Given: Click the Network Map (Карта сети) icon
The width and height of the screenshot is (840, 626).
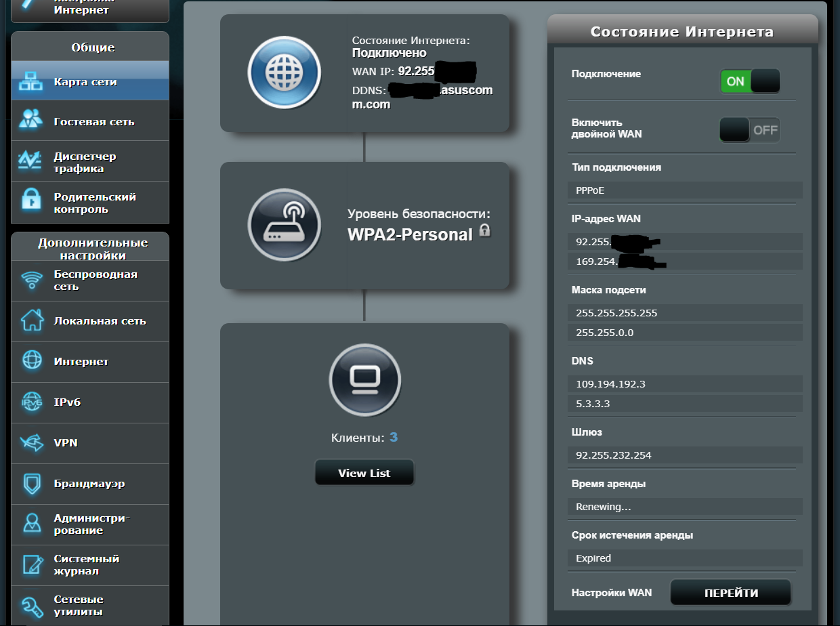Looking at the screenshot, I should point(30,81).
